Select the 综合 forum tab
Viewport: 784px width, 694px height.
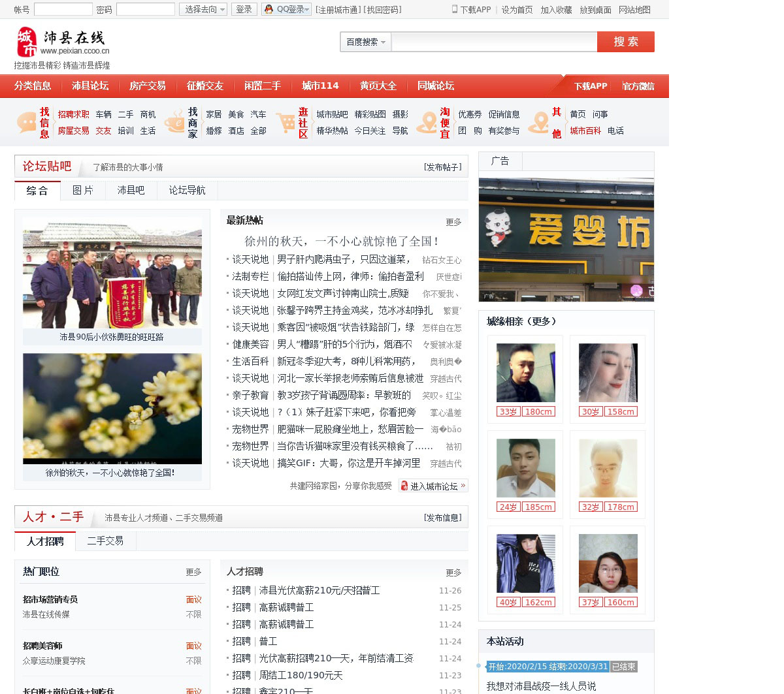pos(37,191)
